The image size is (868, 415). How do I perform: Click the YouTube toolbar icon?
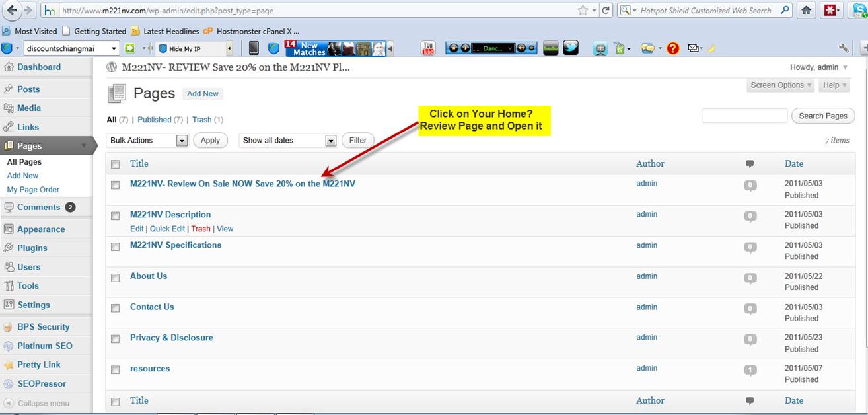pyautogui.click(x=428, y=48)
